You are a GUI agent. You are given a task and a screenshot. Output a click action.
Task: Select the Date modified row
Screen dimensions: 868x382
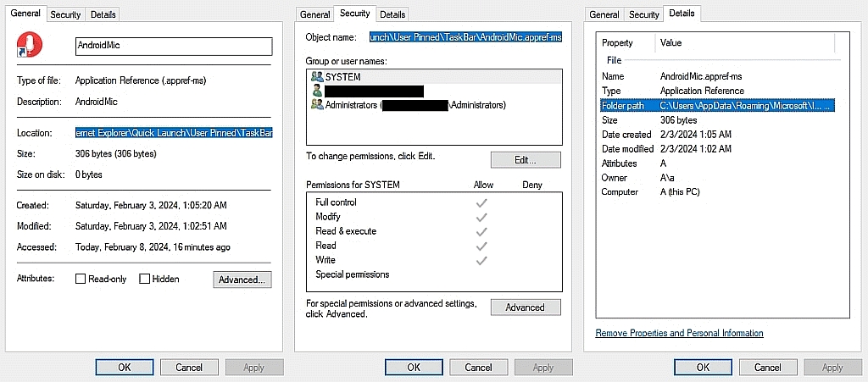(x=717, y=149)
